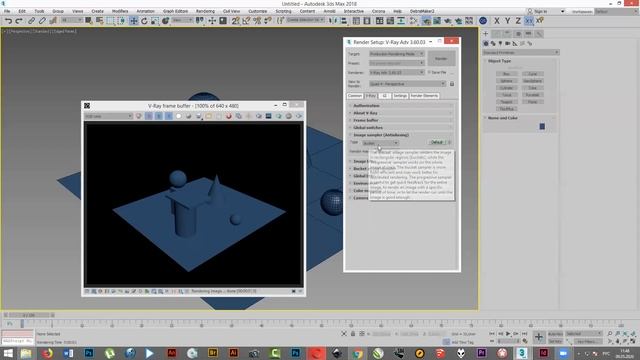
Task: Open the Rendered Frame Window icon
Action: tap(437, 21)
